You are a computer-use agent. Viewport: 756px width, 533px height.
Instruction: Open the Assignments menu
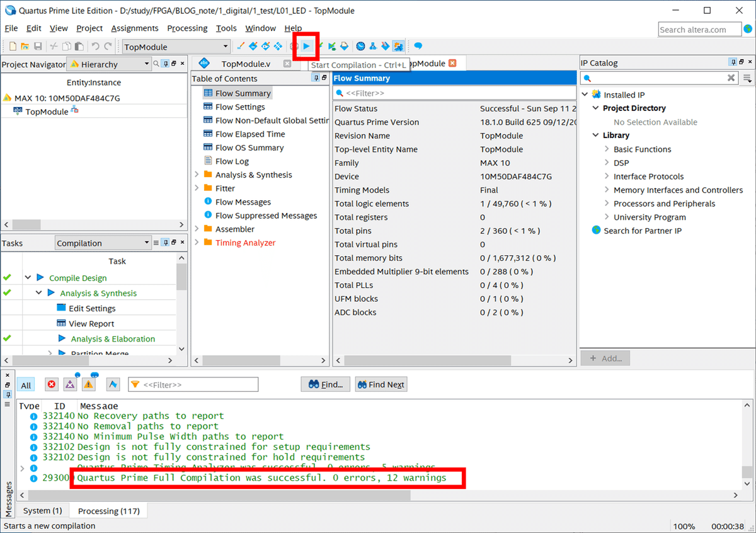tap(135, 28)
